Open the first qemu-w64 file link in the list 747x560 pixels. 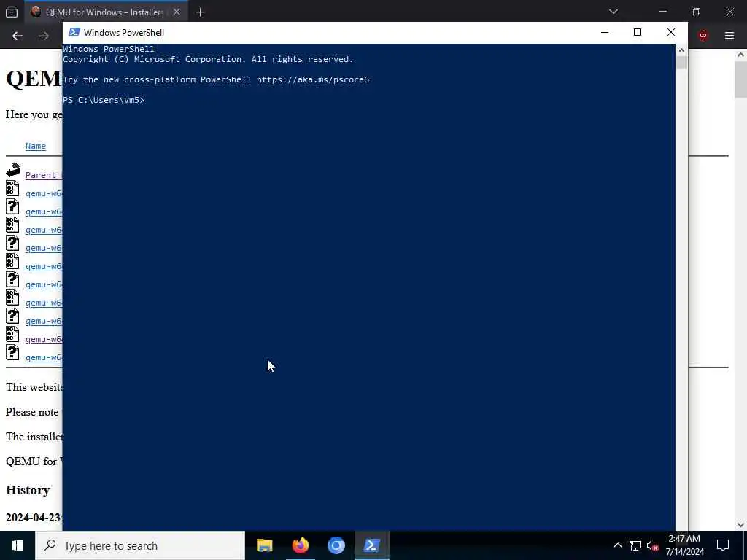coord(44,193)
